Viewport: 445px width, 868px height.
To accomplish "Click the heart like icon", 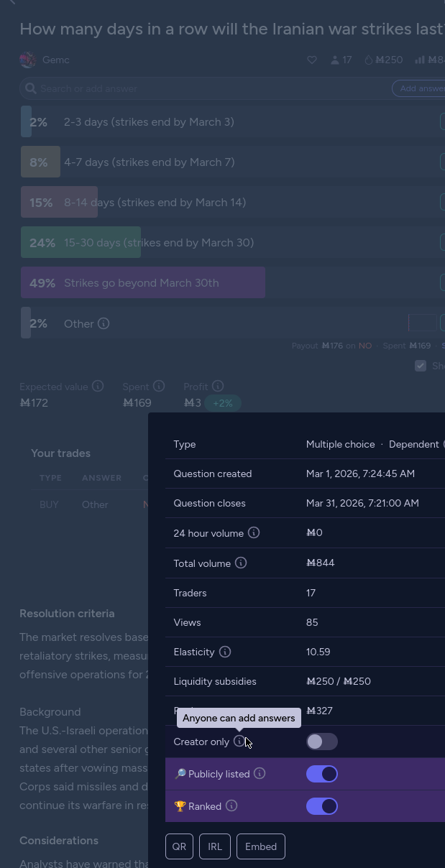I will [312, 60].
